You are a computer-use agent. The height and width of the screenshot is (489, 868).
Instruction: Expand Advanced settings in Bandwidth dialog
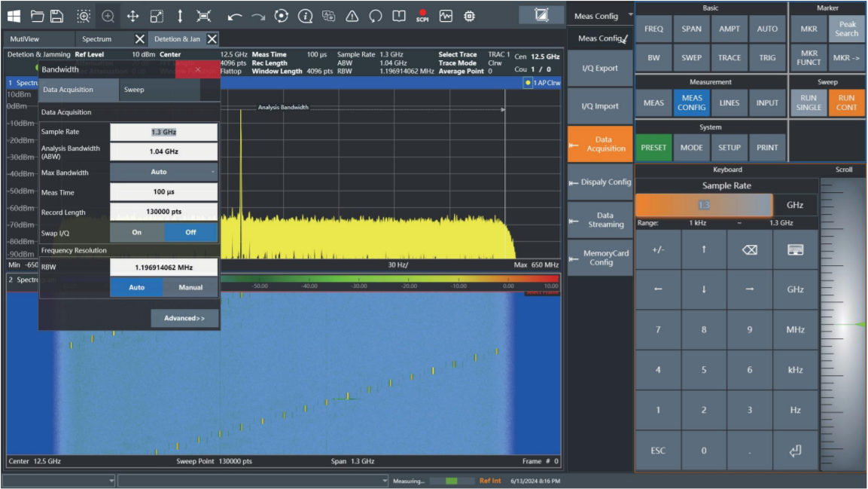(184, 318)
